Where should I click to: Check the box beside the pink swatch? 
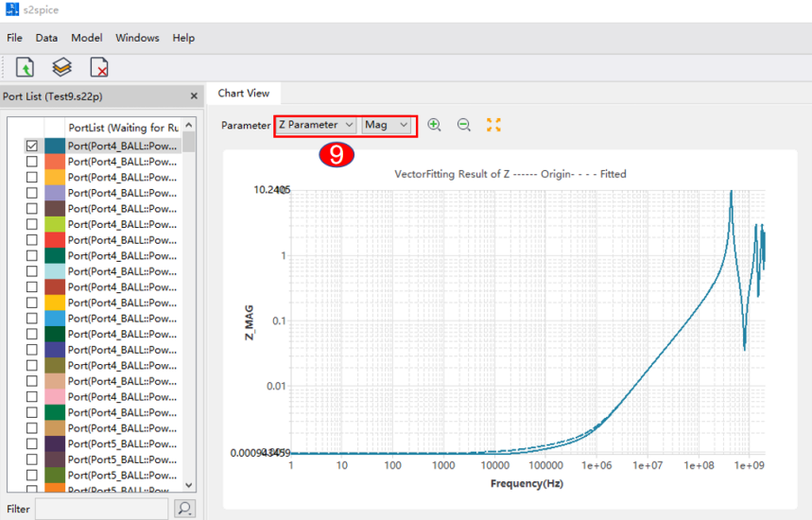(32, 396)
